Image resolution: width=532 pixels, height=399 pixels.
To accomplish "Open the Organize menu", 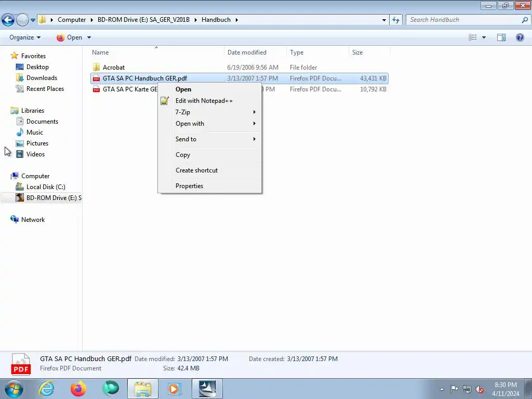I will coord(25,37).
